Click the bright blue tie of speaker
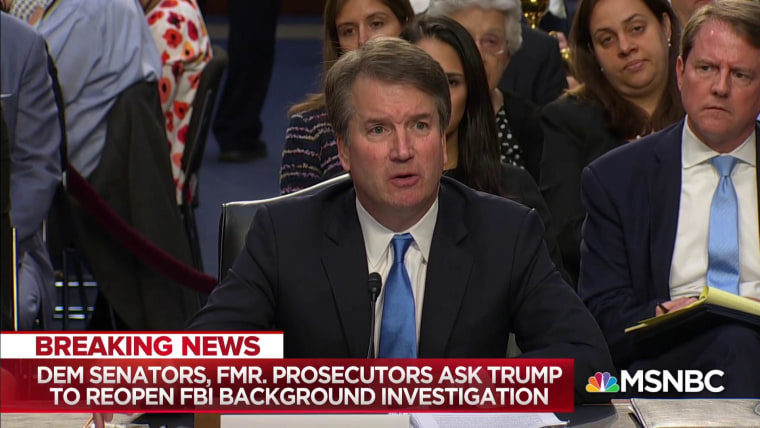760x428 pixels. point(398,297)
